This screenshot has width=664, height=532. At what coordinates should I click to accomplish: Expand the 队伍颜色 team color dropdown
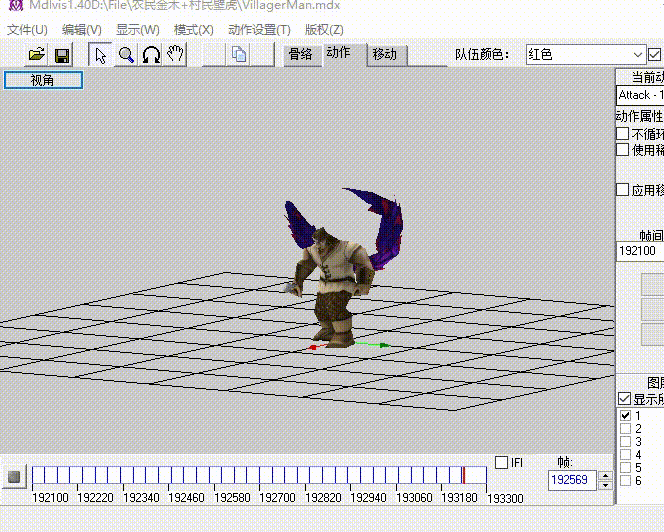(x=637, y=55)
